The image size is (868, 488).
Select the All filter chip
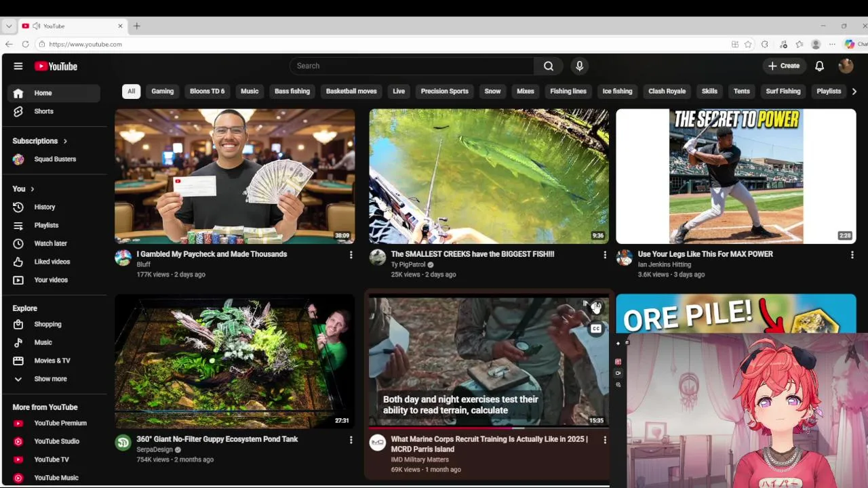click(x=131, y=91)
